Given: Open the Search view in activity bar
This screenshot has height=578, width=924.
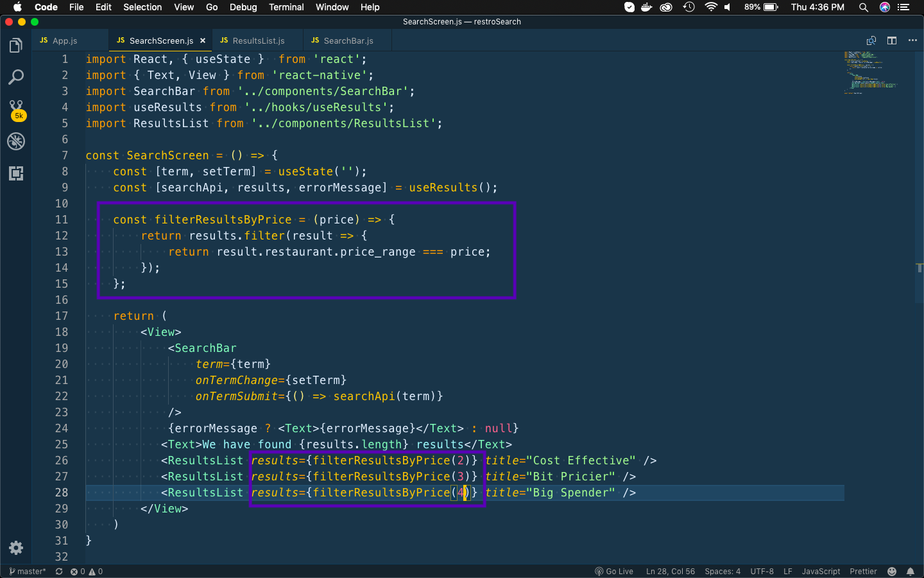Looking at the screenshot, I should [x=16, y=77].
